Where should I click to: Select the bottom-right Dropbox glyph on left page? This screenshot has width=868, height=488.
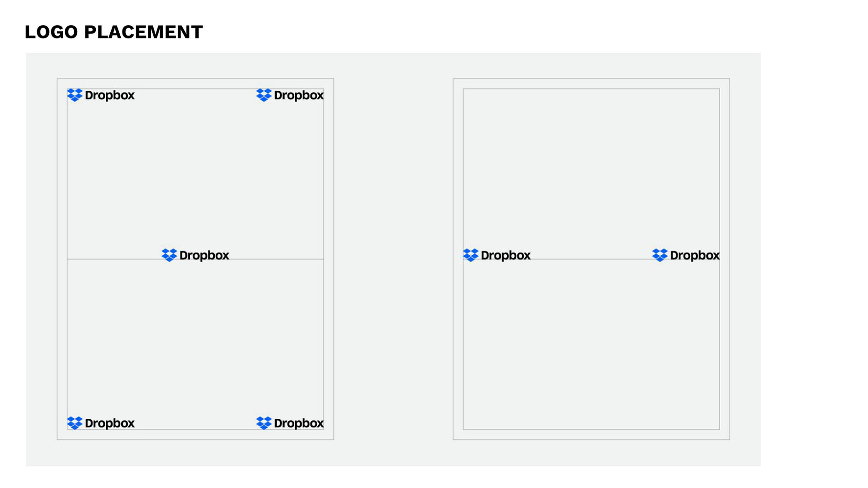(x=264, y=423)
